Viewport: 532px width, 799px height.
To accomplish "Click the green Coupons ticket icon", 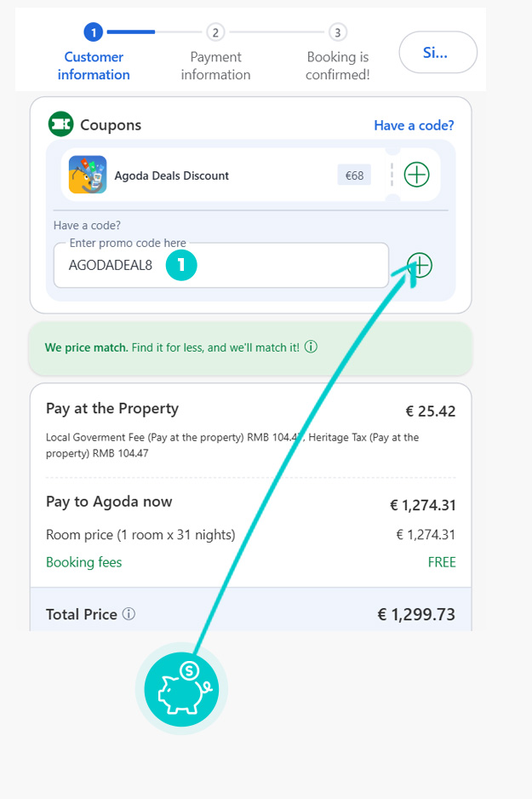I will pos(61,124).
